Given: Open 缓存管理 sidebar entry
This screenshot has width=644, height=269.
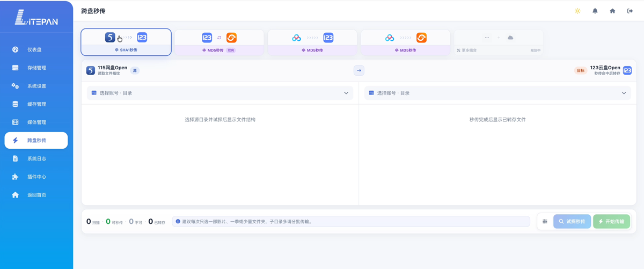Looking at the screenshot, I should pos(36,104).
